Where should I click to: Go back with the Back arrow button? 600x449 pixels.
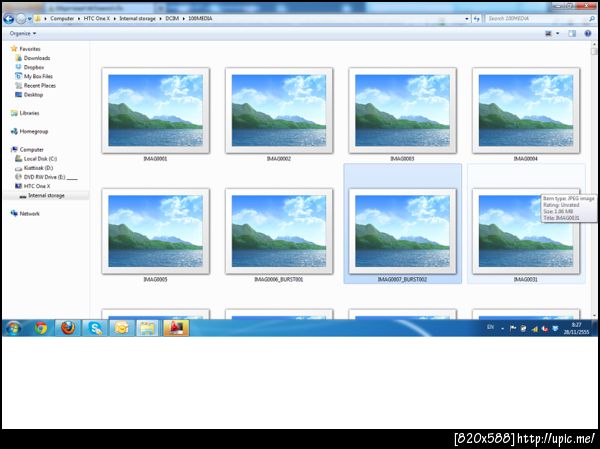pyautogui.click(x=9, y=18)
